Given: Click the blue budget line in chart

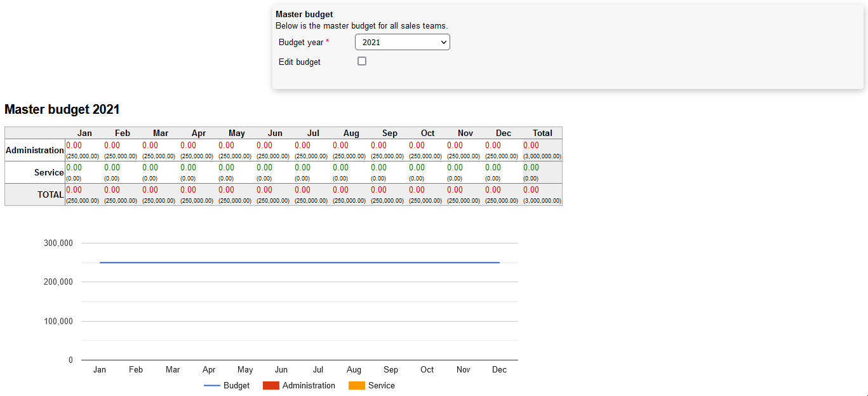Looking at the screenshot, I should point(299,263).
